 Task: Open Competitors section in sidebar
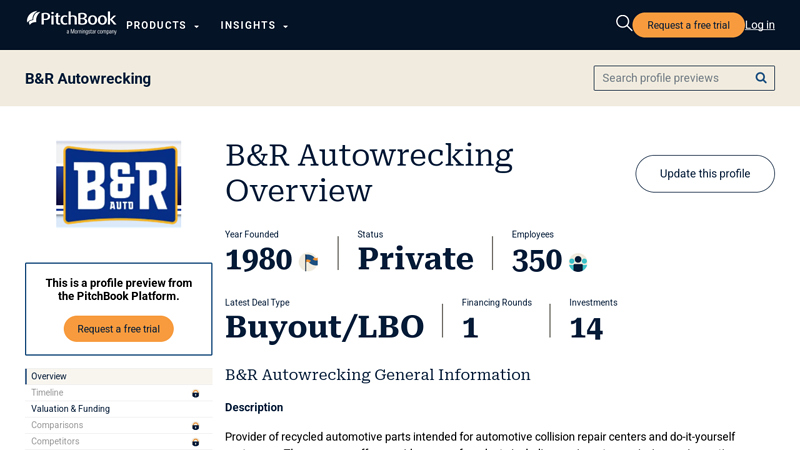119,441
